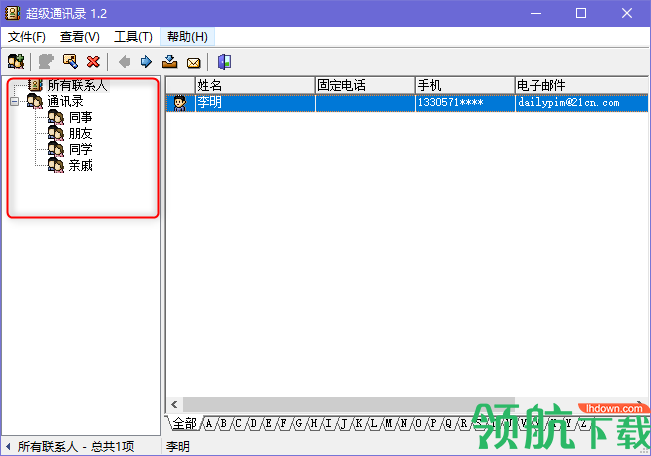651x456 pixels.
Task: Click the envelope send email icon
Action: tap(193, 63)
